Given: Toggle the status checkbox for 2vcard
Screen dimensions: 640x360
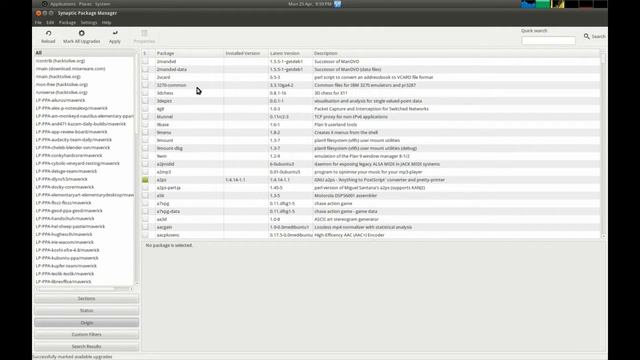Looking at the screenshot, I should point(145,77).
